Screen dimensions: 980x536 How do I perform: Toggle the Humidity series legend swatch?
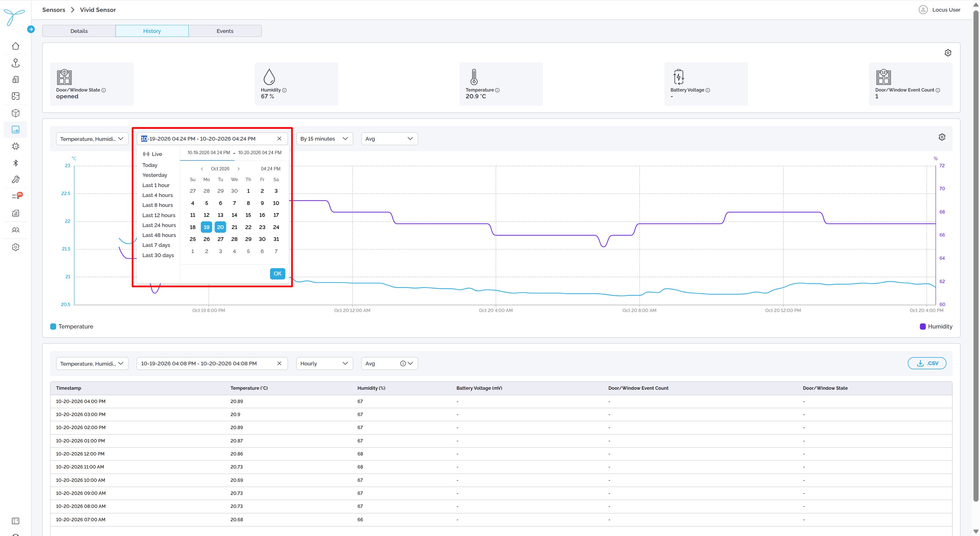click(x=922, y=327)
